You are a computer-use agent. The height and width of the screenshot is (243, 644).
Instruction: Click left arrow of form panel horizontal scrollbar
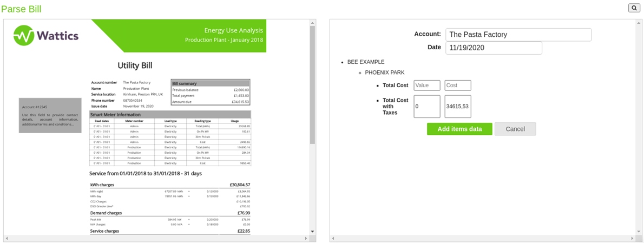(x=333, y=238)
